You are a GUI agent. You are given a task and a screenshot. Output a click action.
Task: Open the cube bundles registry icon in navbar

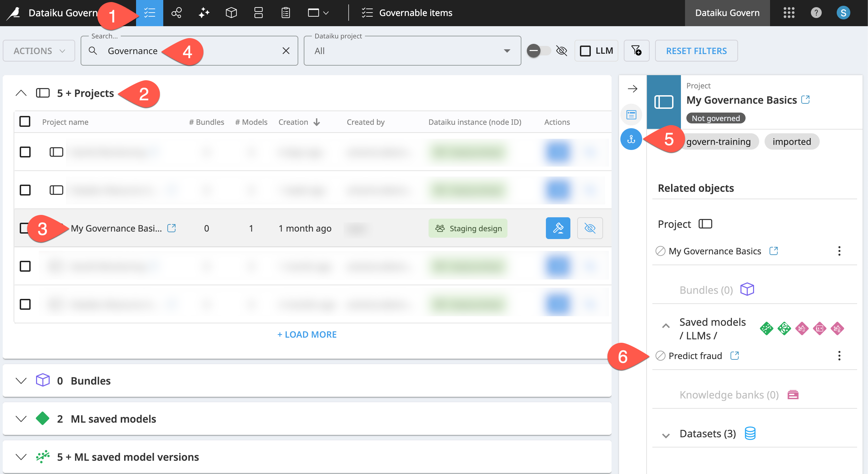pos(231,13)
